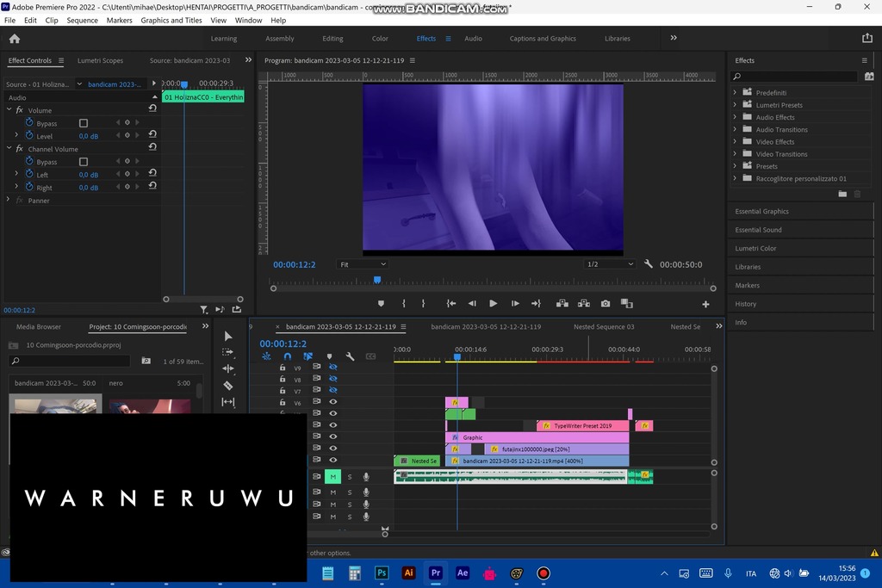Select the Track Select Forward tool
Screen dimensions: 882x588
coord(227,352)
